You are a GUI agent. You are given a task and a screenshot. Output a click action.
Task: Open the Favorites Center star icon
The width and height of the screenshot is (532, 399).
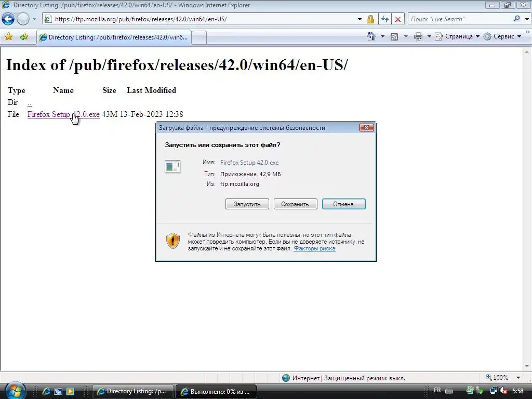pos(8,37)
